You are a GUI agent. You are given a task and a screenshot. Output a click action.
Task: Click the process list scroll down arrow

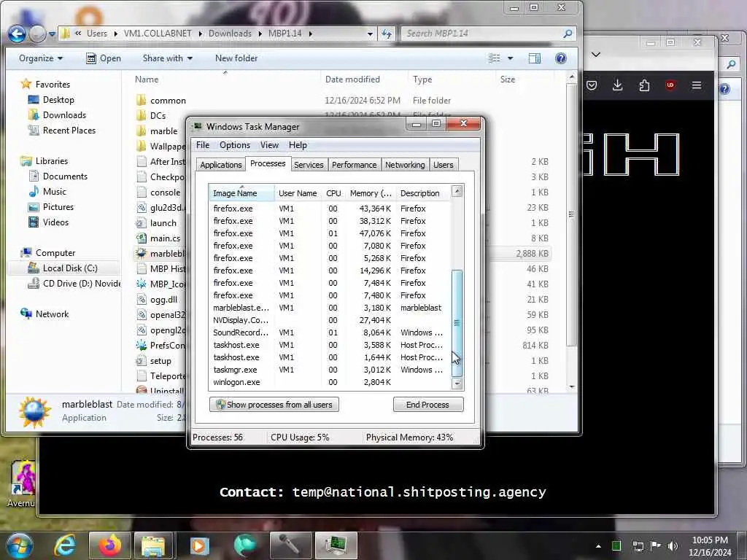[457, 384]
